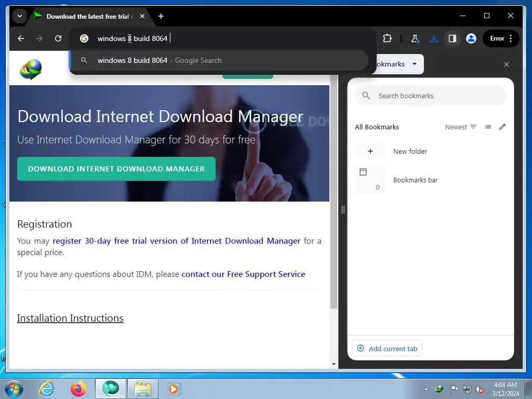Image resolution: width=532 pixels, height=399 pixels.
Task: Click the All Bookmarks heading
Action: [x=377, y=127]
